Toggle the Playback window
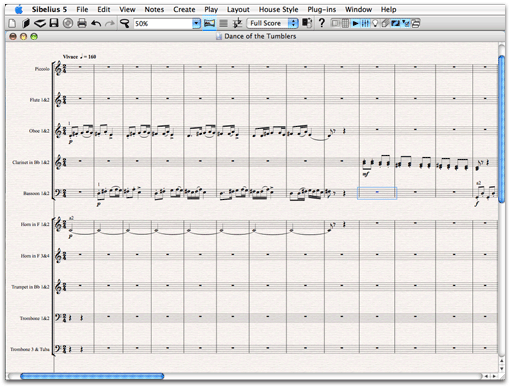 point(355,23)
